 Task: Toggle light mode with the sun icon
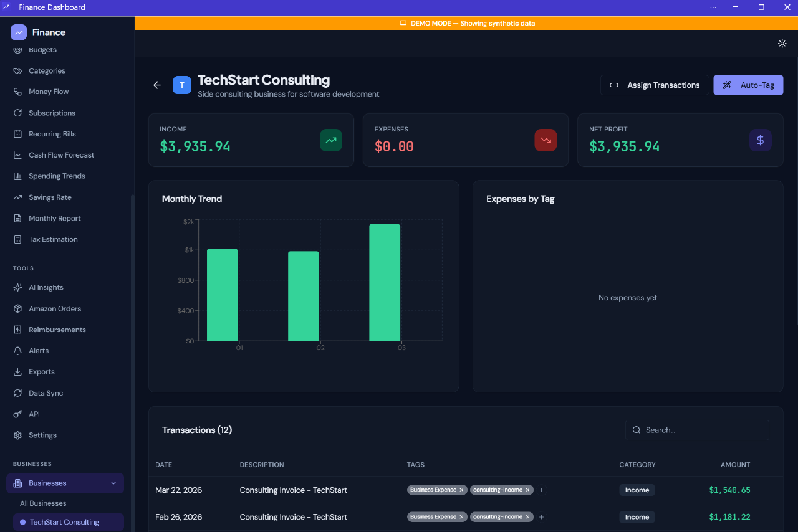pos(782,44)
